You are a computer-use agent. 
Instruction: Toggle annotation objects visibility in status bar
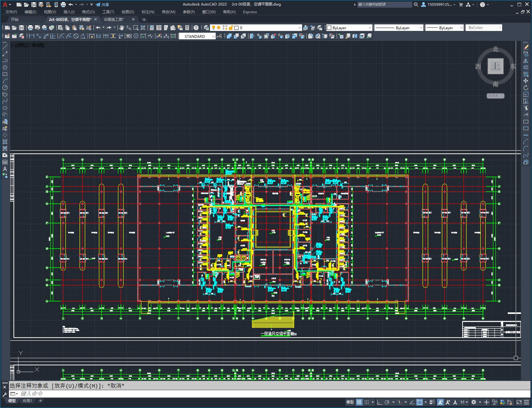(x=440, y=402)
